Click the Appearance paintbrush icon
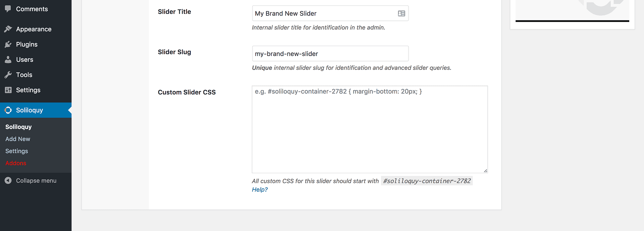The width and height of the screenshot is (644, 231). (x=8, y=29)
